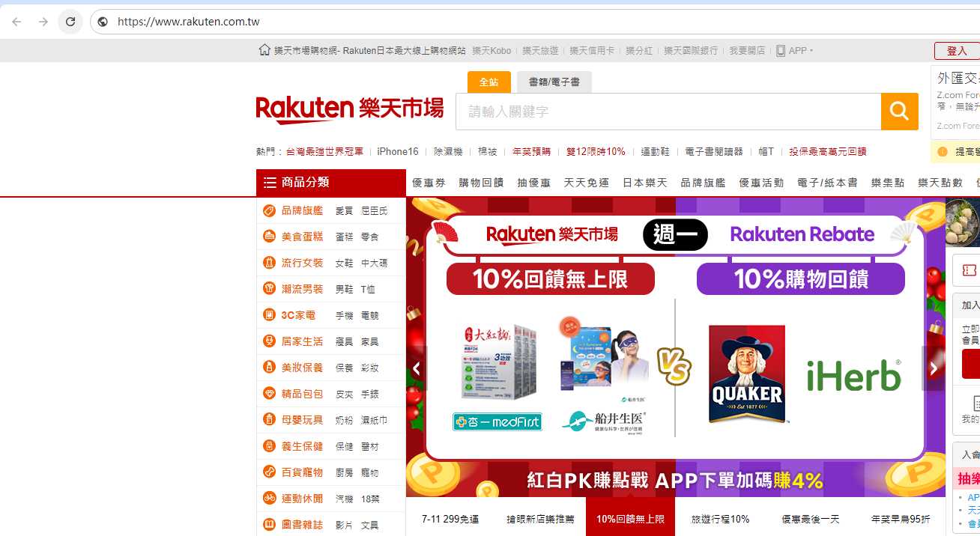The height and width of the screenshot is (536, 980).
Task: Click the hamburger icon in 商品分類
Action: click(270, 183)
